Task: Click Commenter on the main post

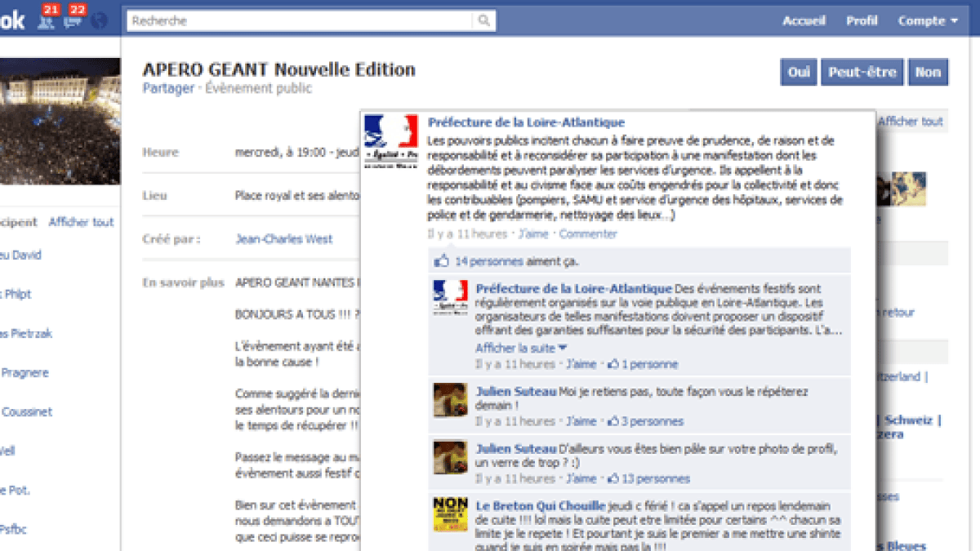Action: pyautogui.click(x=588, y=234)
